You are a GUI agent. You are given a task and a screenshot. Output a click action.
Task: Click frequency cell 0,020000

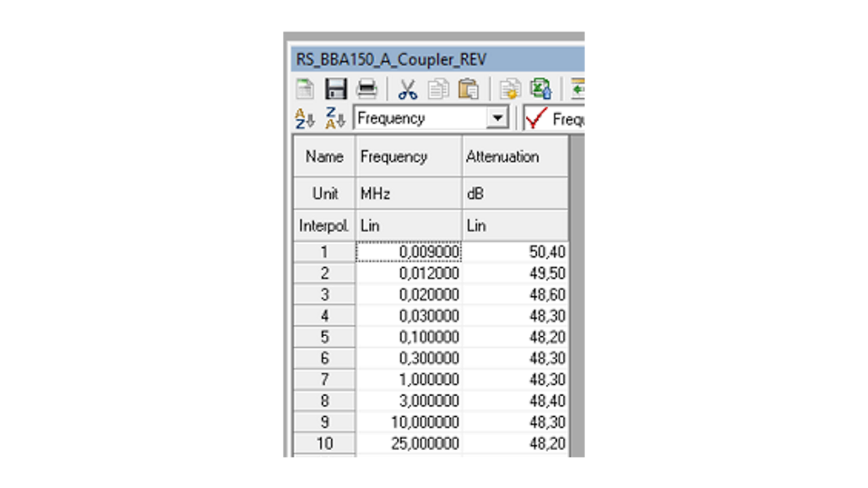coord(408,295)
